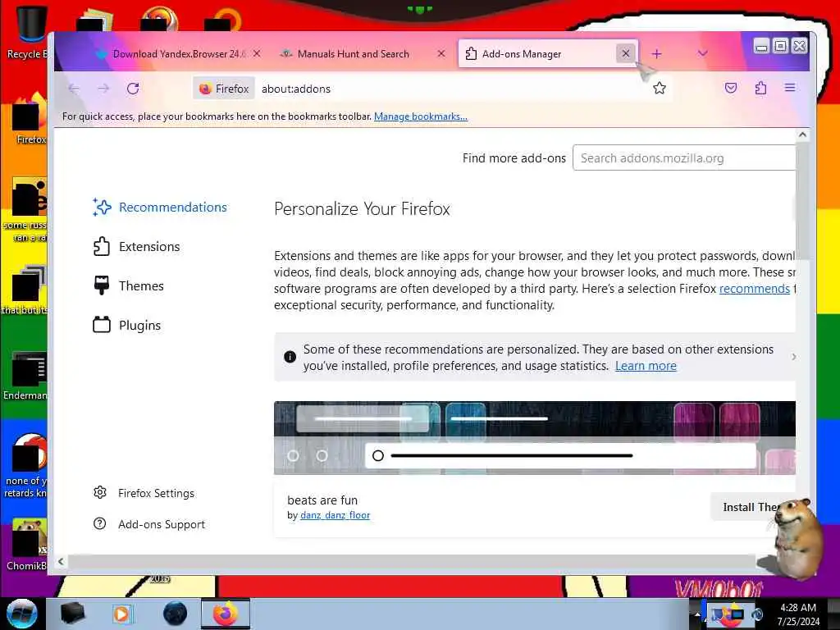Click the Recommendations sparkle icon
This screenshot has height=630, width=840.
coord(102,208)
